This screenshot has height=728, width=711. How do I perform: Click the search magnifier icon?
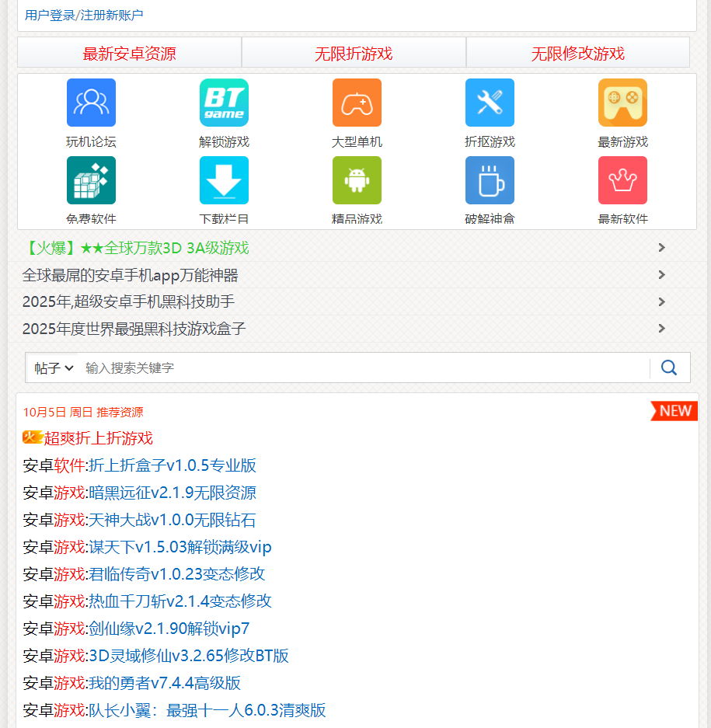(669, 367)
